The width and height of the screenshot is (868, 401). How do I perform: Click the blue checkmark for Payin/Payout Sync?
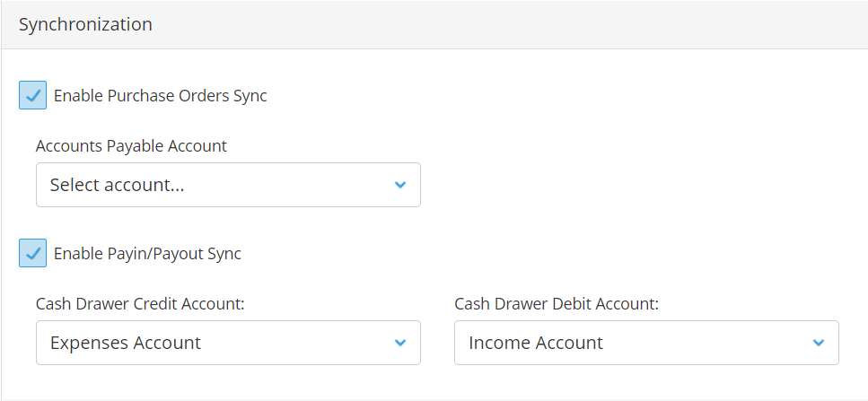[x=32, y=253]
